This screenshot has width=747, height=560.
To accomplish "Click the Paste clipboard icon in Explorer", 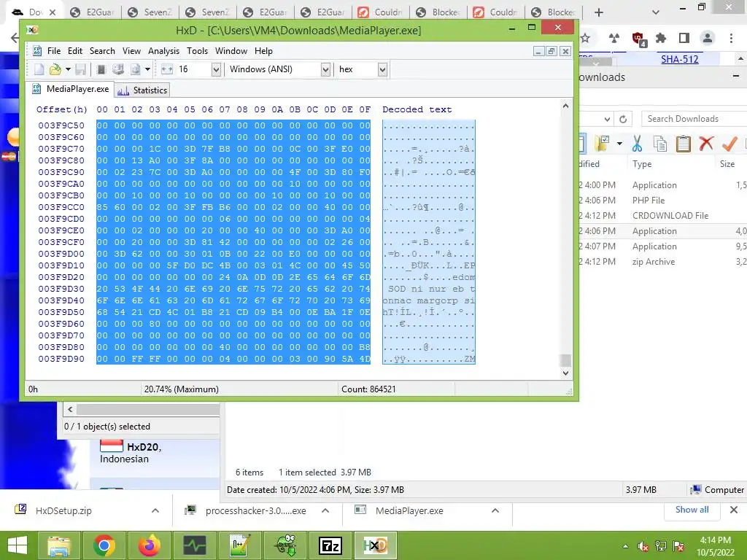I will 683,144.
